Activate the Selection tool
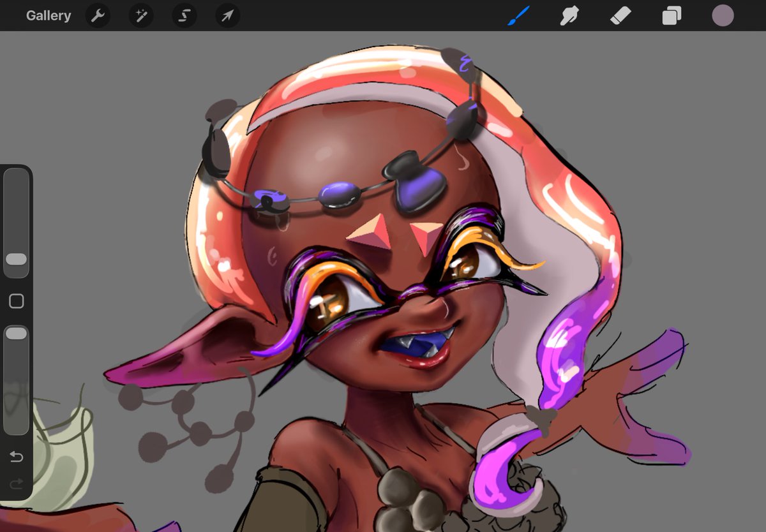 [x=184, y=16]
